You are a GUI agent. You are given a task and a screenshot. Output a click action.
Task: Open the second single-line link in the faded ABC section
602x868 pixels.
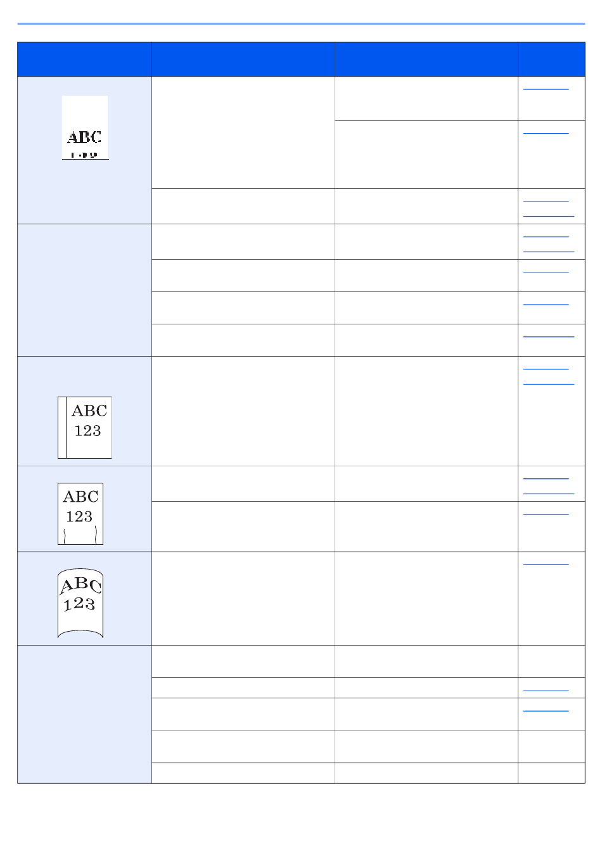pyautogui.click(x=546, y=132)
